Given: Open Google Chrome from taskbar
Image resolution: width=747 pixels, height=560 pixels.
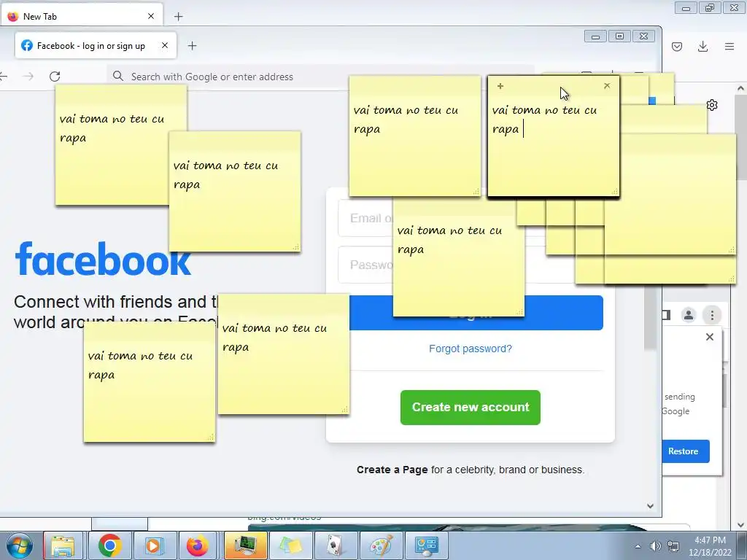Looking at the screenshot, I should click(x=109, y=545).
